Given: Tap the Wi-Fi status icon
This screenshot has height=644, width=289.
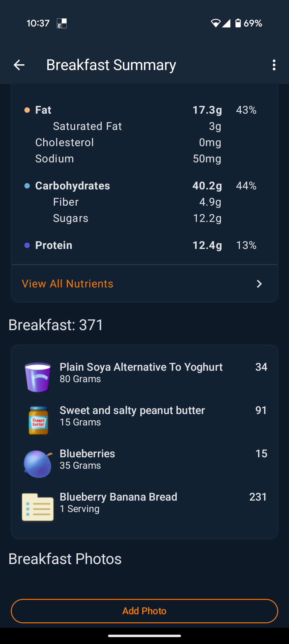Looking at the screenshot, I should pos(216,23).
